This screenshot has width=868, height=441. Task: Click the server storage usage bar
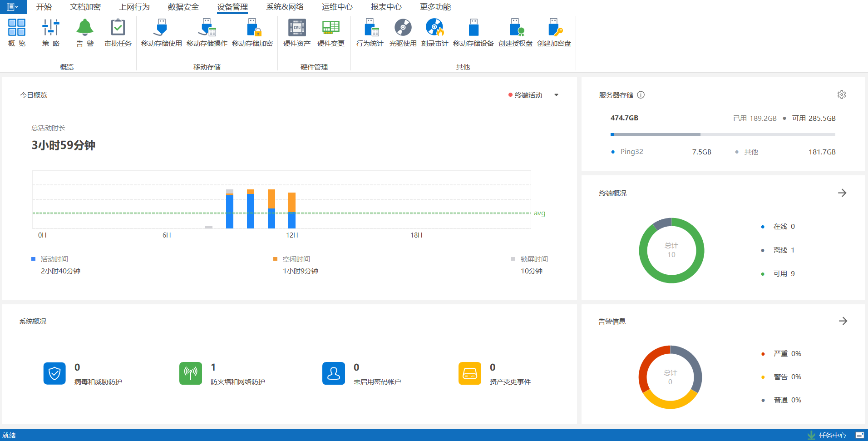(x=722, y=134)
